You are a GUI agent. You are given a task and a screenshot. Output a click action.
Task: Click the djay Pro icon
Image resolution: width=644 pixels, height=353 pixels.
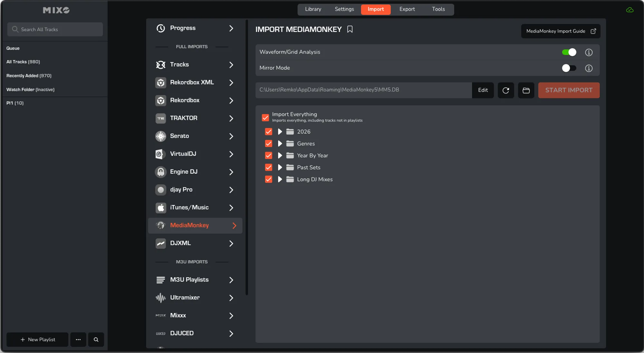161,190
